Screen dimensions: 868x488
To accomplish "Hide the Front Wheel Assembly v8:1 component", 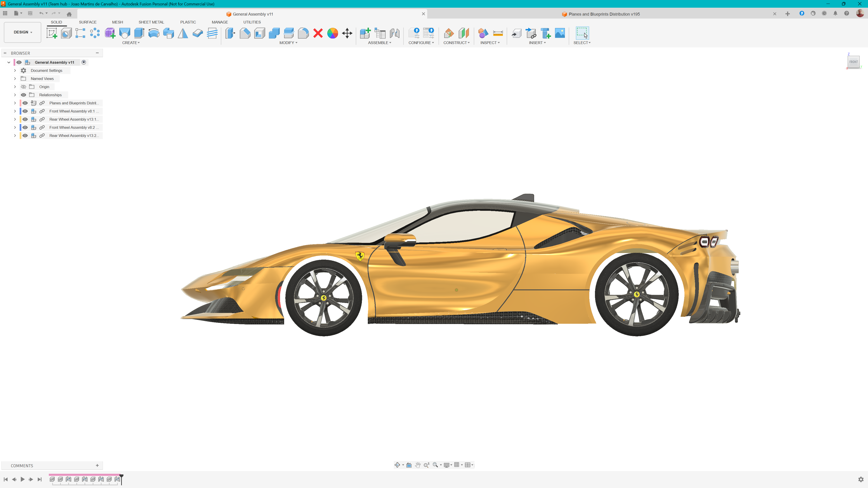I will coord(25,111).
